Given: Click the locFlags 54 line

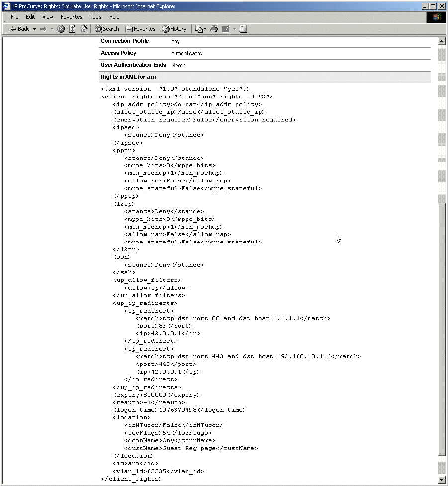Looking at the screenshot, I should coord(168,433).
